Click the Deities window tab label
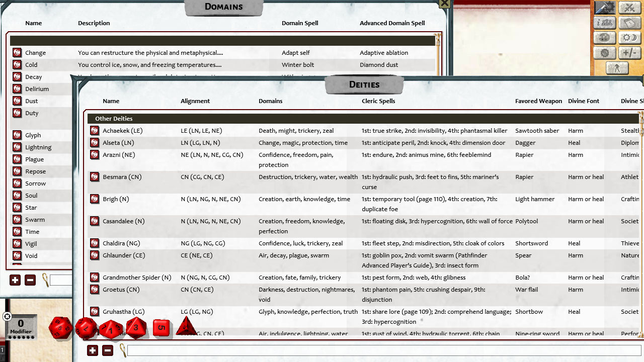This screenshot has height=362, width=644. (364, 84)
